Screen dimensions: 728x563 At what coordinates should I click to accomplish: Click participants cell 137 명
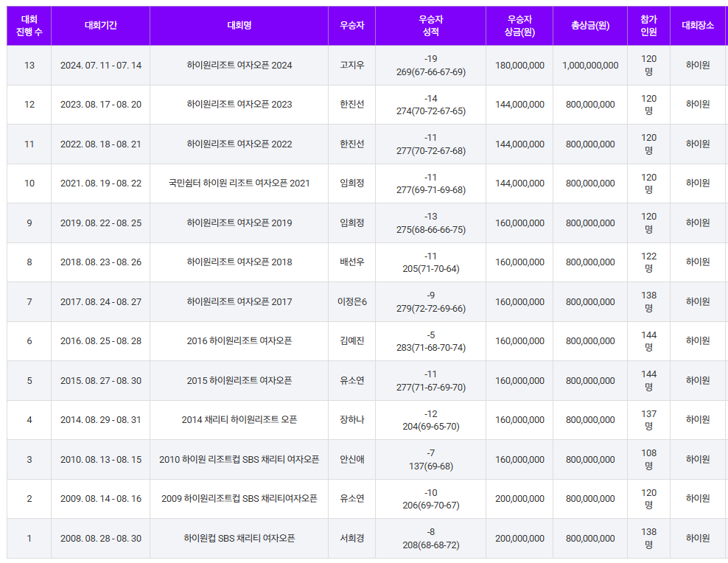648,420
